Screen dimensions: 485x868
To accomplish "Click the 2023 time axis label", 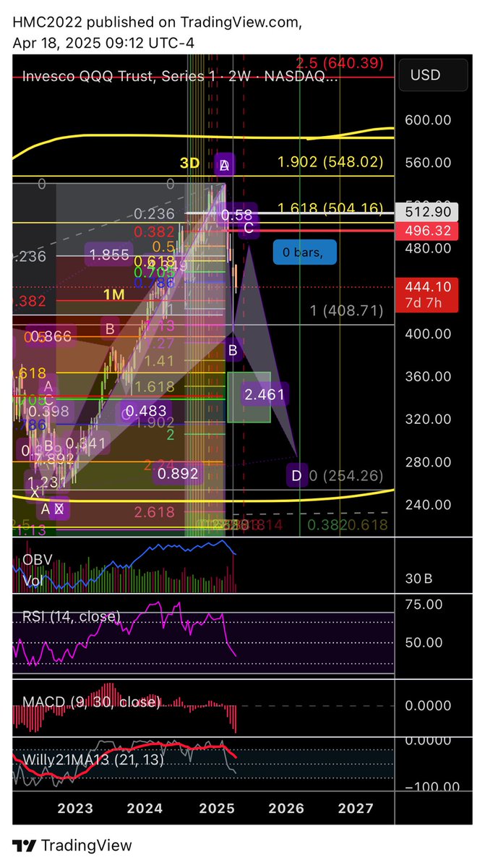I will click(x=75, y=809).
